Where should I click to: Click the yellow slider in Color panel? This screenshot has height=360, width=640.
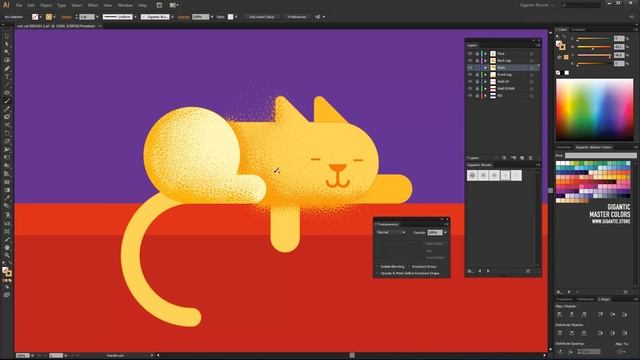(594, 56)
